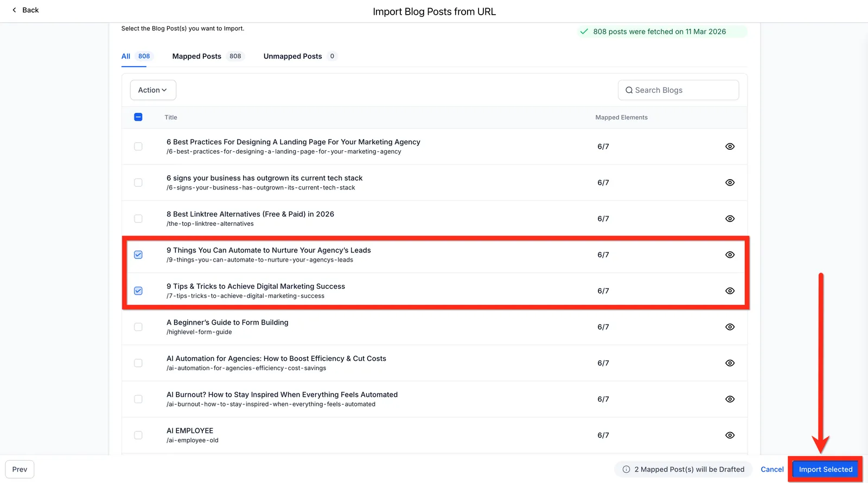This screenshot has height=483, width=868.
Task: Toggle the select-all header checkbox
Action: pos(138,117)
